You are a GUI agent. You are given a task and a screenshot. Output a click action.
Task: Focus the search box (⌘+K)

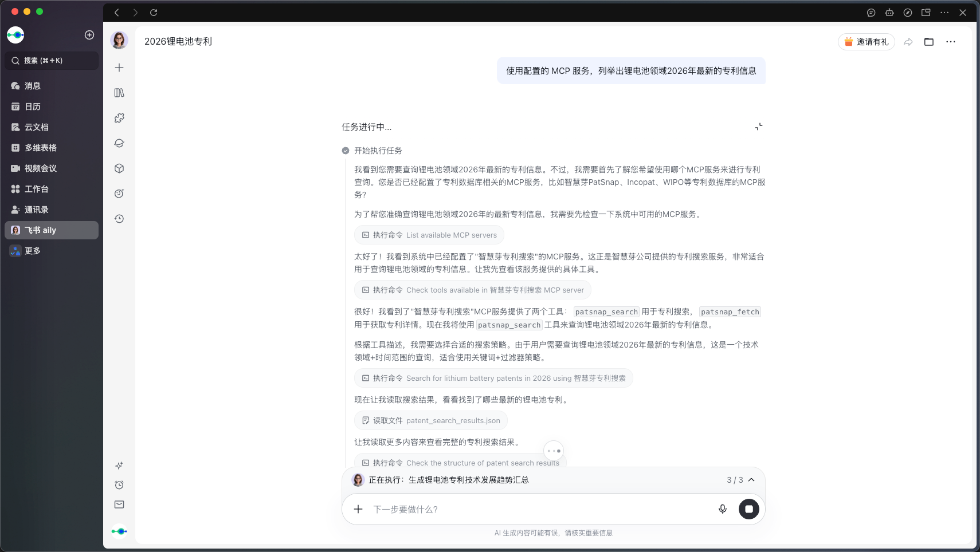tap(52, 61)
